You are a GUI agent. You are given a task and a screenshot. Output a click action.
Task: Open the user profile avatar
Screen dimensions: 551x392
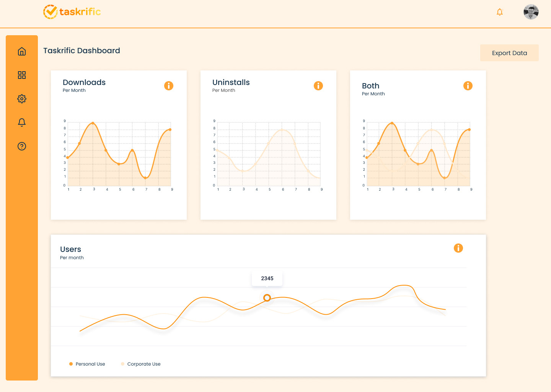[531, 12]
